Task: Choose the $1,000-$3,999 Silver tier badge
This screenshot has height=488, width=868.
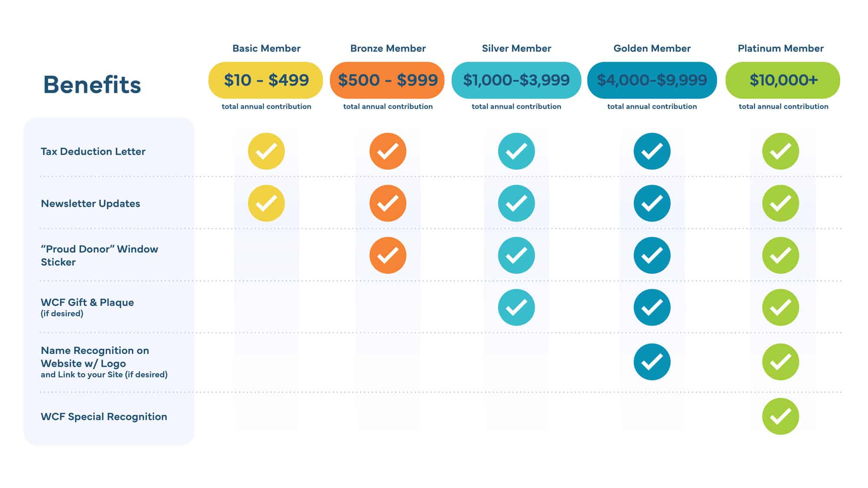Action: [x=516, y=80]
